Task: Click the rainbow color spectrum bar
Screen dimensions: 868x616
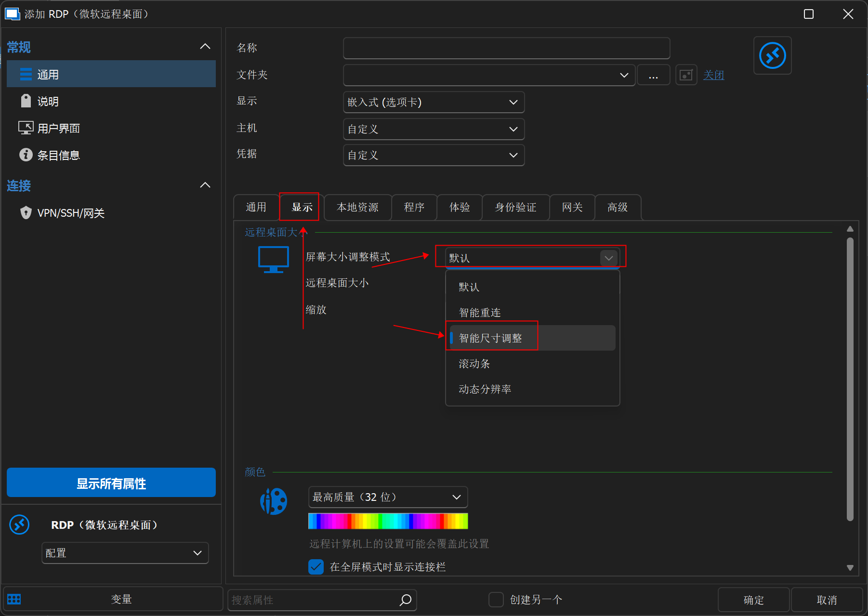Action: tap(388, 521)
